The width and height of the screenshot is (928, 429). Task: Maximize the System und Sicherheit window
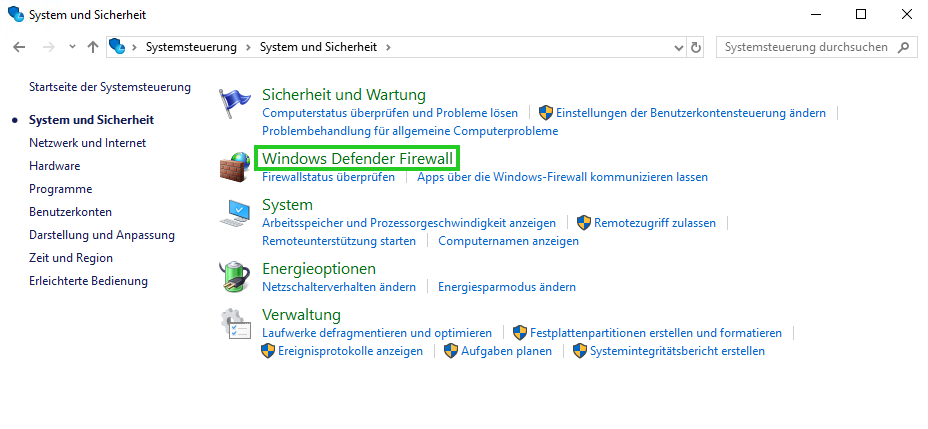861,15
